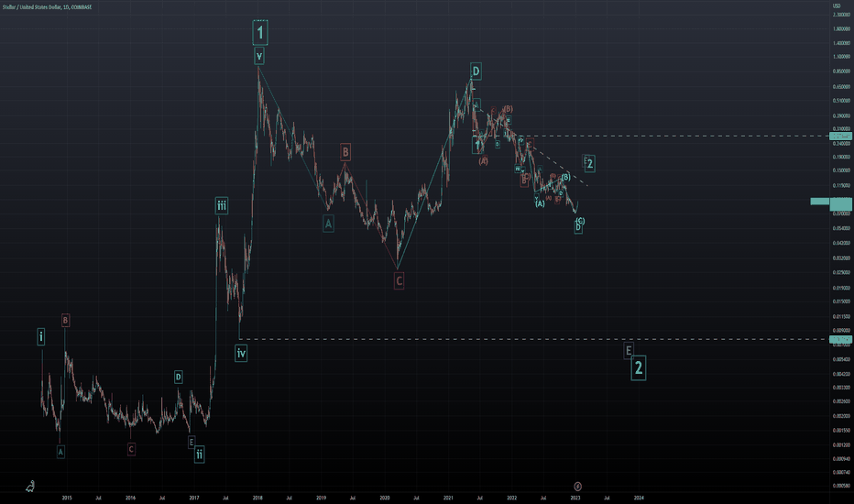The width and height of the screenshot is (854, 504).
Task: Click the 0.510000 price axis value
Action: (x=841, y=100)
